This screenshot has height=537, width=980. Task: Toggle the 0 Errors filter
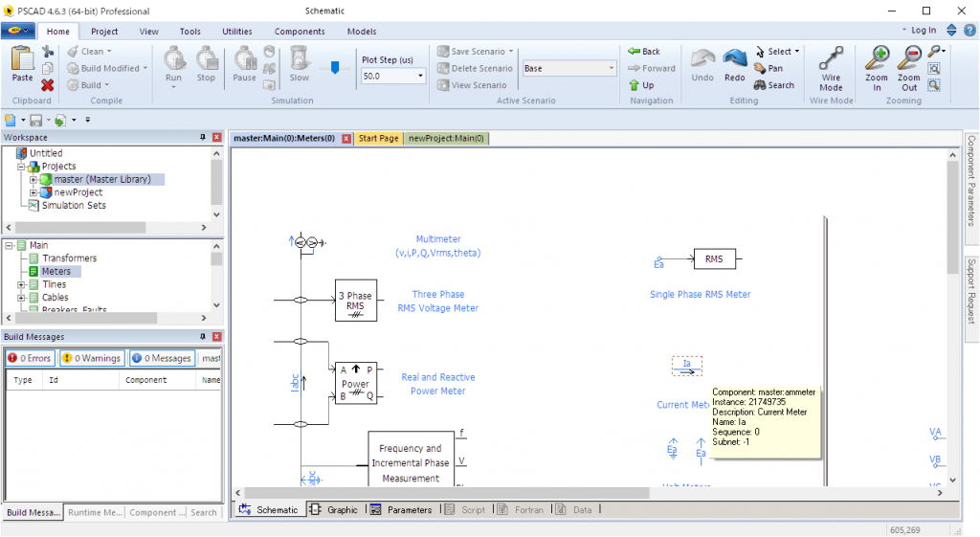click(x=29, y=358)
